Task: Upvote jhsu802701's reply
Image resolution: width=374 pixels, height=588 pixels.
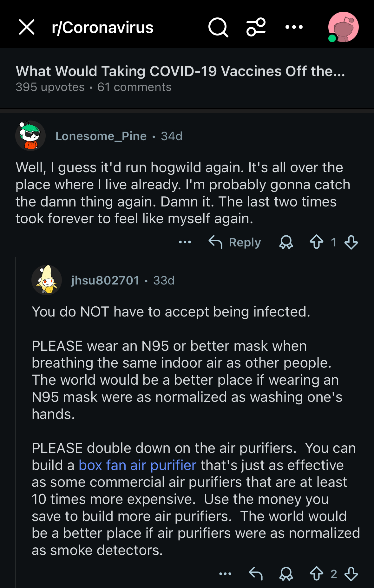Action: [x=316, y=574]
